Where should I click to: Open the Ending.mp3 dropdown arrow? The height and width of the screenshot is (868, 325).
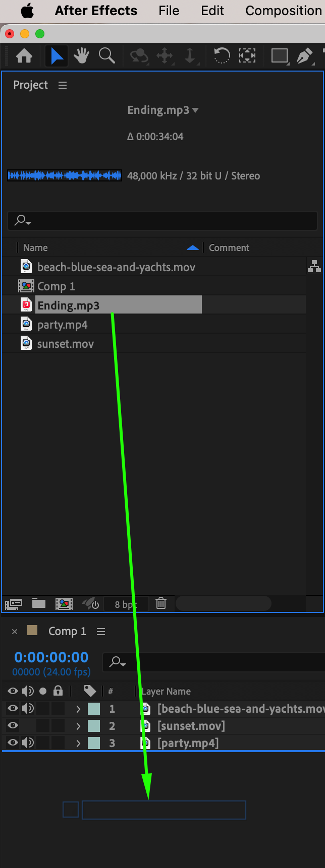tap(195, 110)
